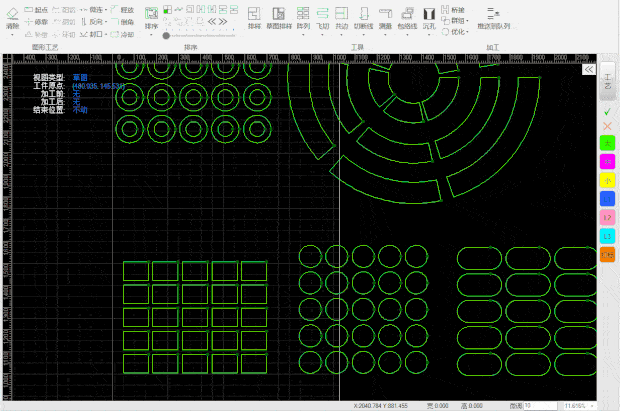The width and height of the screenshot is (620, 411).
Task: Click the 共边 common edge tool
Action: coord(342,18)
